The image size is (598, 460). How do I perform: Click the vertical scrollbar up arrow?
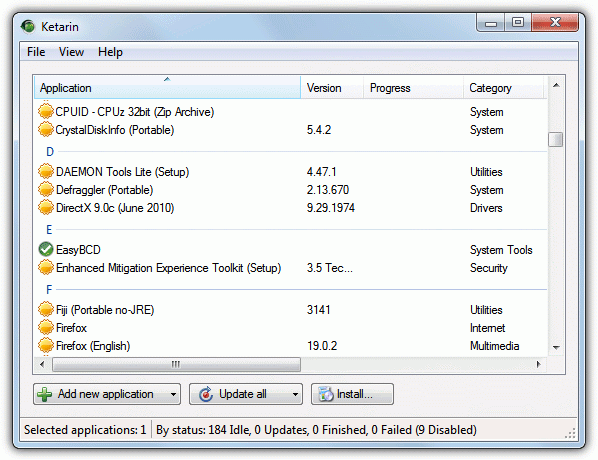pyautogui.click(x=556, y=85)
